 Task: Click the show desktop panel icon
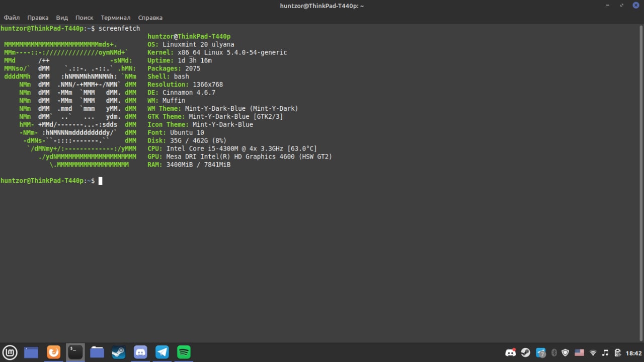[31, 352]
